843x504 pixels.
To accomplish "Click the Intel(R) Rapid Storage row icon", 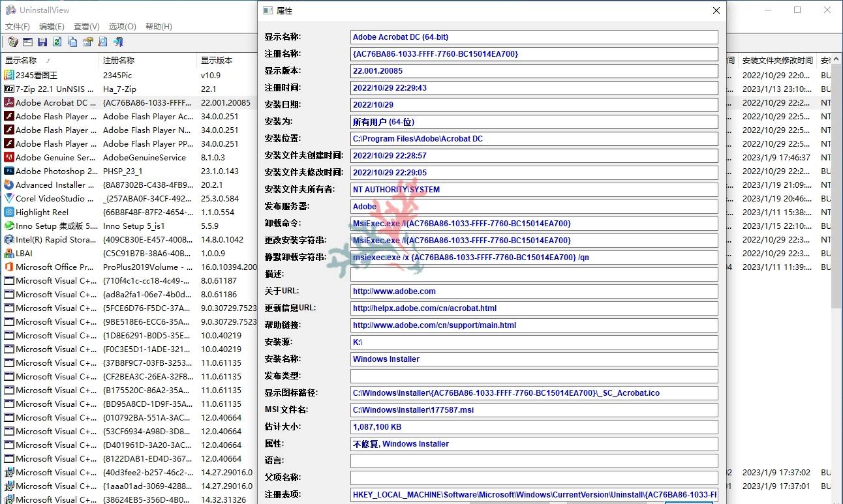I will pyautogui.click(x=9, y=239).
